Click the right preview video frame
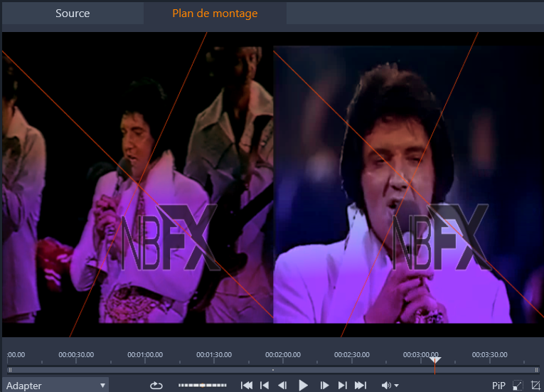 (x=409, y=184)
